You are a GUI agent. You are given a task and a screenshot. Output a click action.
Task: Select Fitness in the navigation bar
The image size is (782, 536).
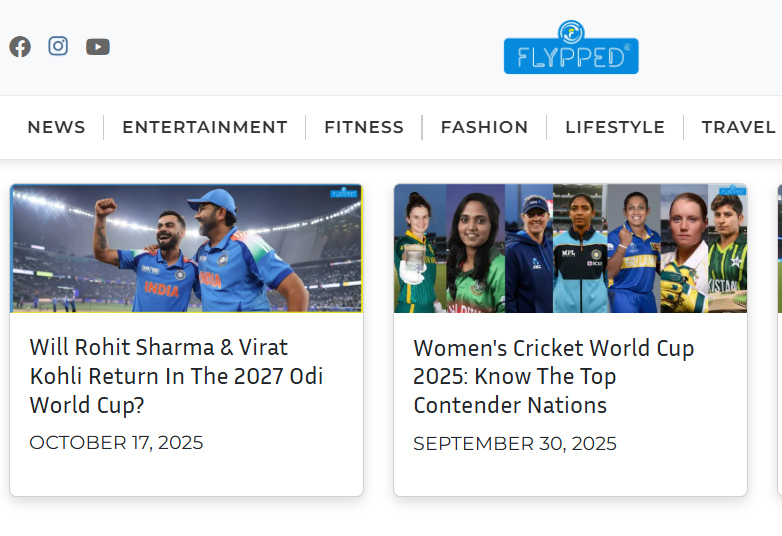pyautogui.click(x=364, y=127)
